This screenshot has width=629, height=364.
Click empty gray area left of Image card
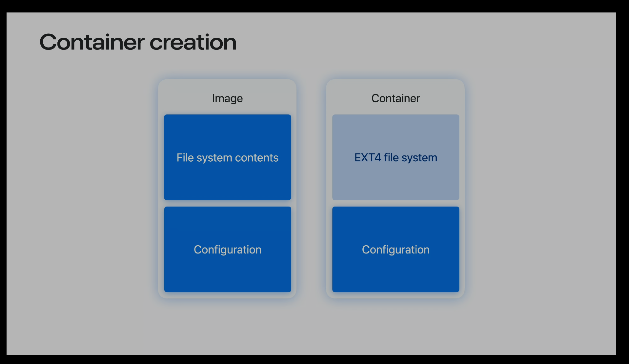pyautogui.click(x=82, y=189)
